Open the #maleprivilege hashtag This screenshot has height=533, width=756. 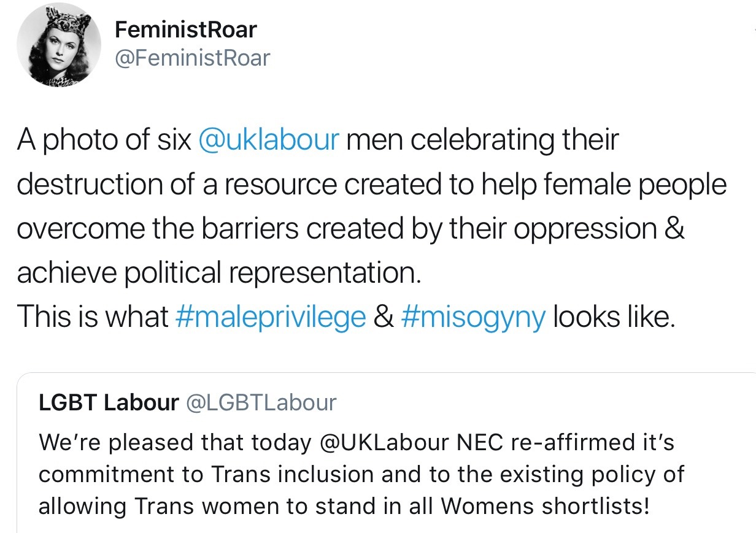(270, 316)
